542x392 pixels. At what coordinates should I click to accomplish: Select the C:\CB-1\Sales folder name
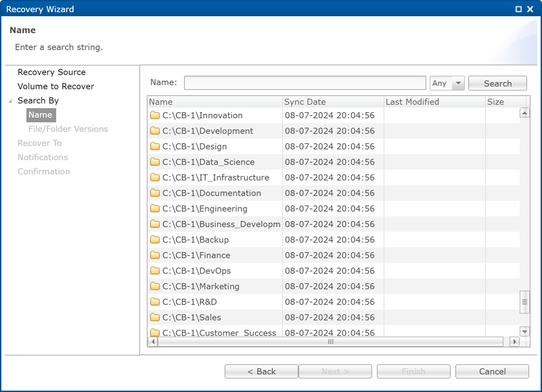191,318
